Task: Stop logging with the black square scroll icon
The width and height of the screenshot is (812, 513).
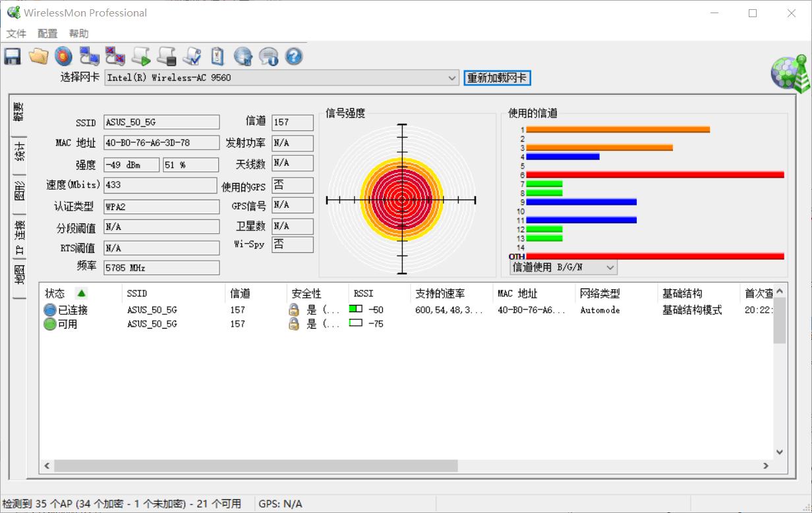Action: tap(166, 57)
